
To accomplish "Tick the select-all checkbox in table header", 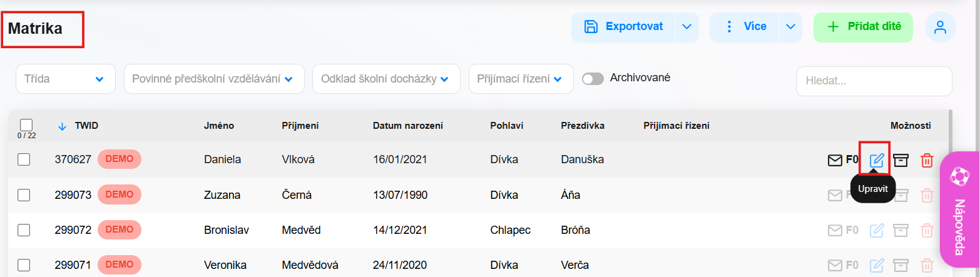I will [26, 125].
